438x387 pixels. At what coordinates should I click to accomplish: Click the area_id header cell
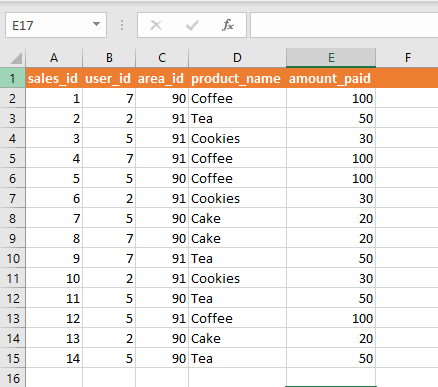point(162,78)
